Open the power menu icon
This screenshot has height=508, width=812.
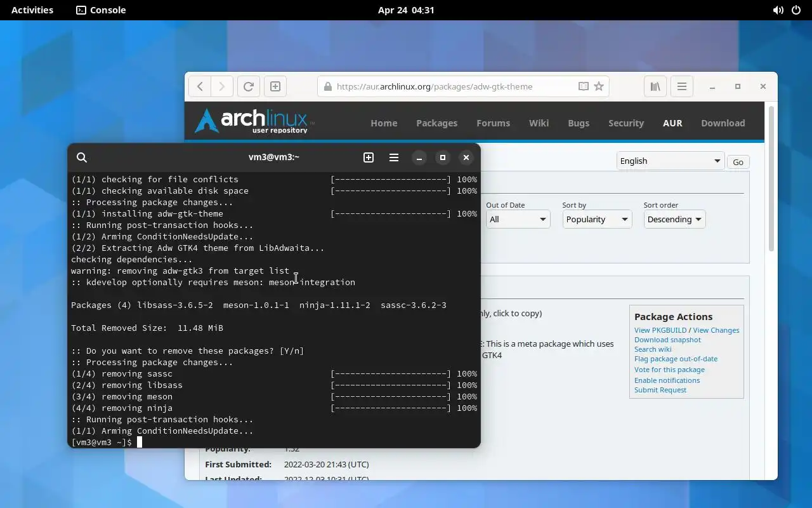796,10
